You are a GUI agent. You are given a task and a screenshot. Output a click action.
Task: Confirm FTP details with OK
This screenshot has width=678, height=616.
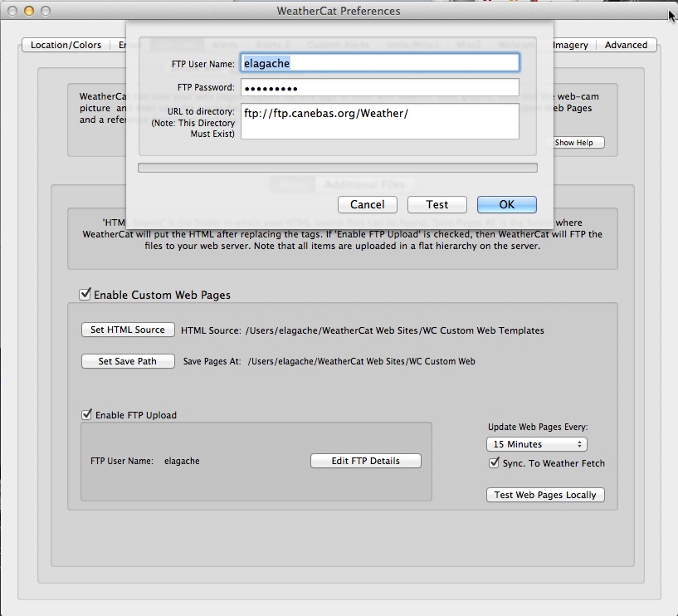point(507,204)
